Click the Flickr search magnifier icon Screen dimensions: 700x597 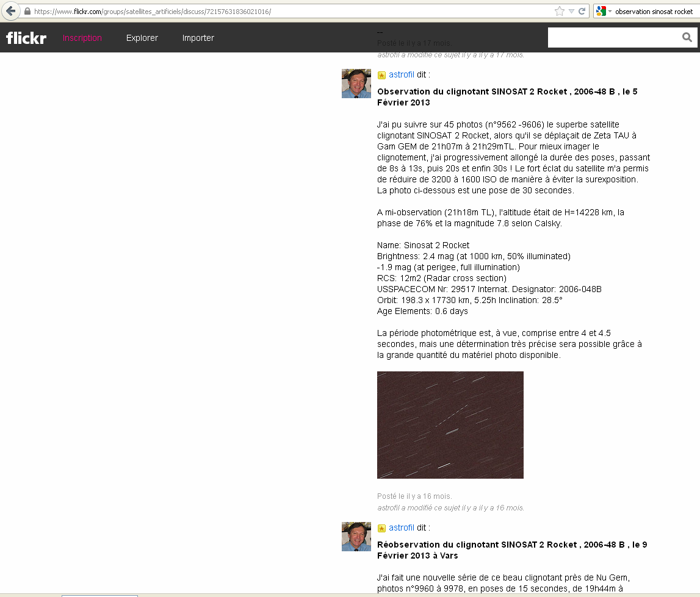click(687, 38)
